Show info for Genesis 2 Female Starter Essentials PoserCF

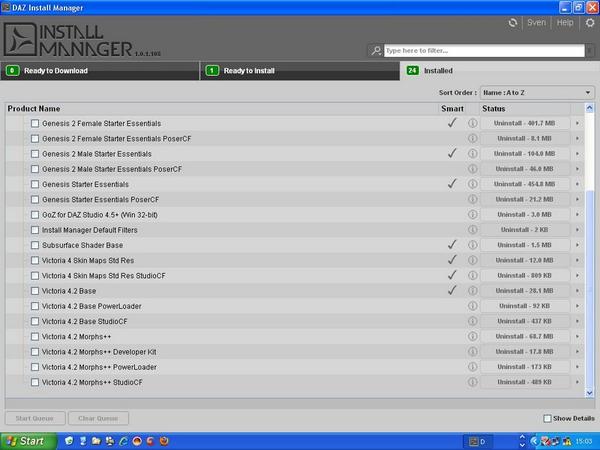(473, 139)
